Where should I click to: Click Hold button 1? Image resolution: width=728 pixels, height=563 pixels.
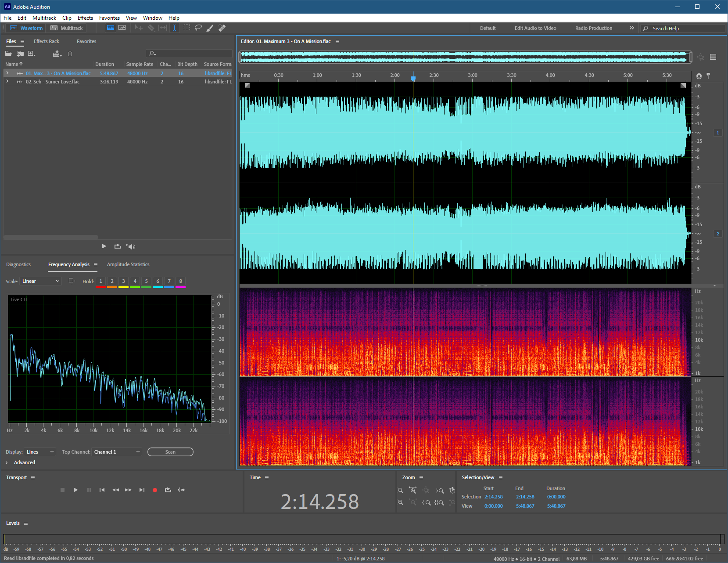(100, 281)
